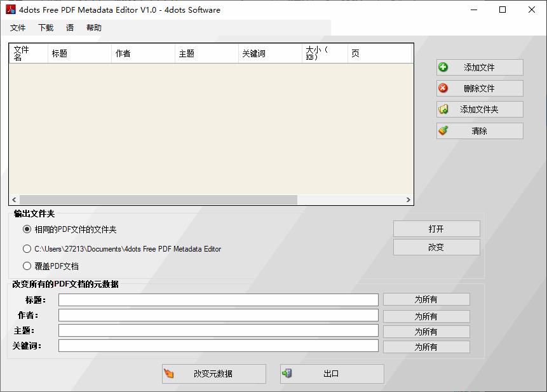Close the PDF Metadata Editor window

pos(531,10)
